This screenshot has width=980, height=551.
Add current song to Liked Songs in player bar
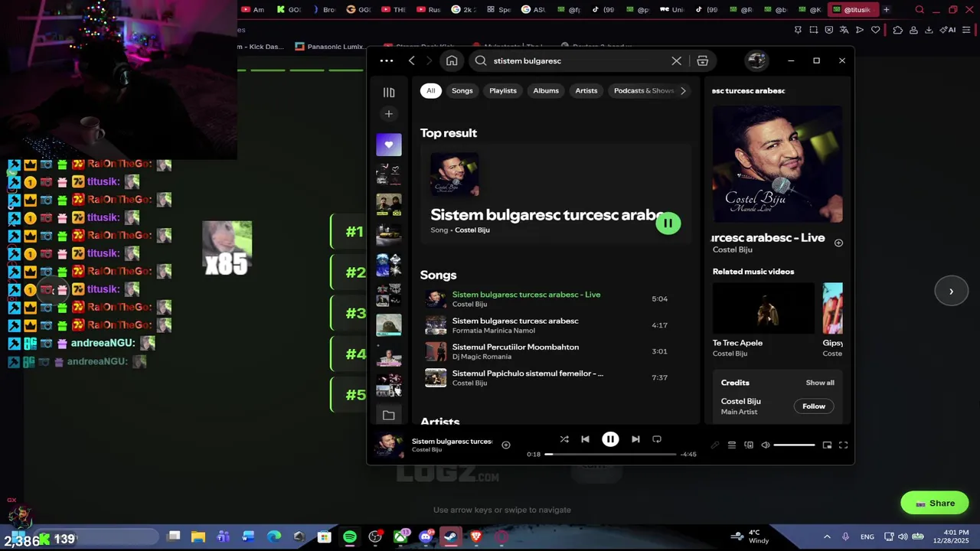click(x=505, y=445)
